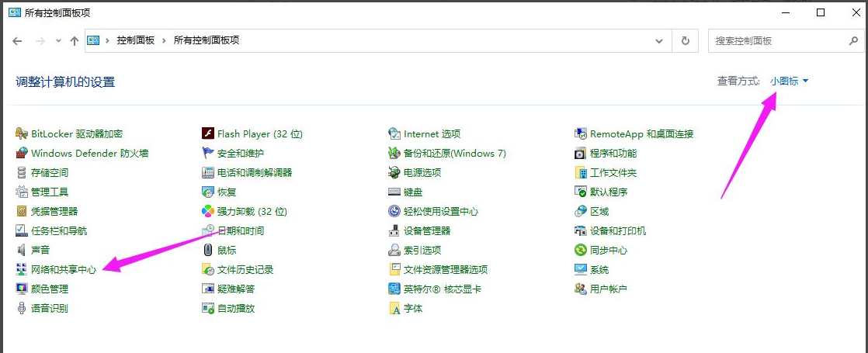868x353 pixels.
Task: Open the recent locations dropdown beside forward arrow
Action: click(x=58, y=40)
